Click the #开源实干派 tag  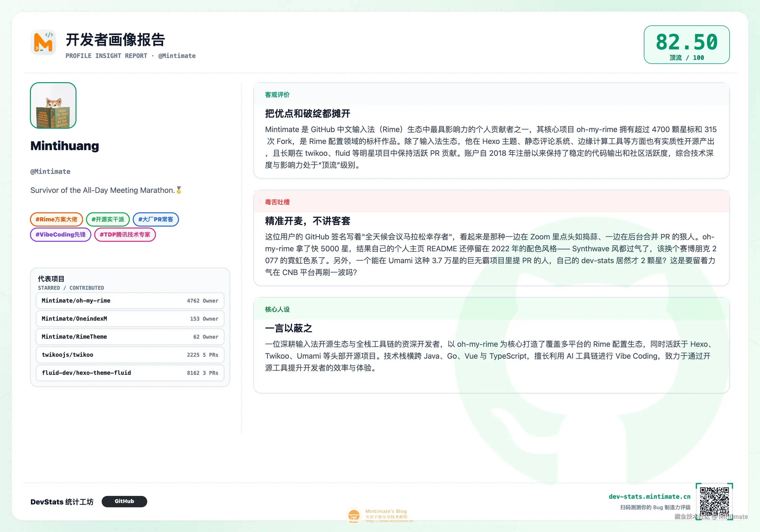click(108, 219)
